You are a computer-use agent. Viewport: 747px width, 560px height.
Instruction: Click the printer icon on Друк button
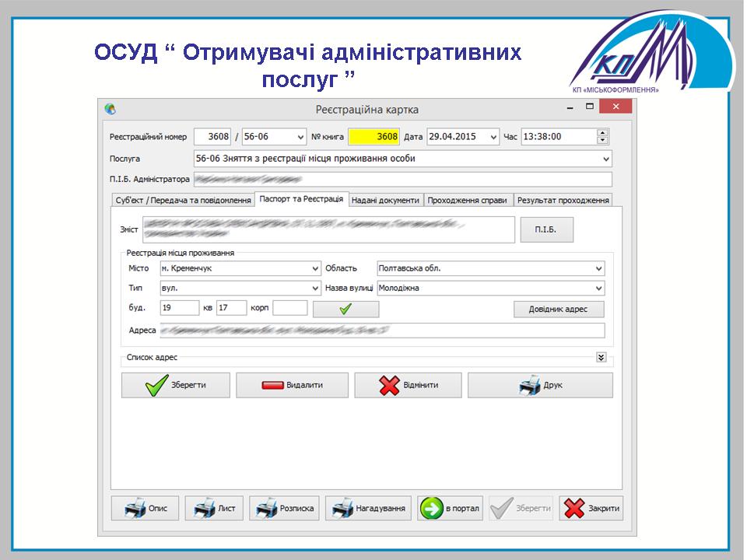529,386
